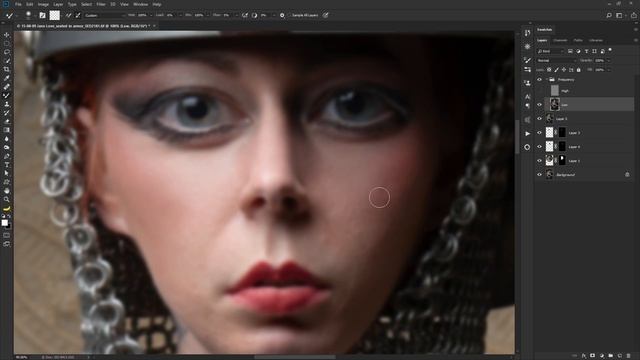The image size is (640, 360).
Task: Open the History panel icon
Action: coord(527,33)
